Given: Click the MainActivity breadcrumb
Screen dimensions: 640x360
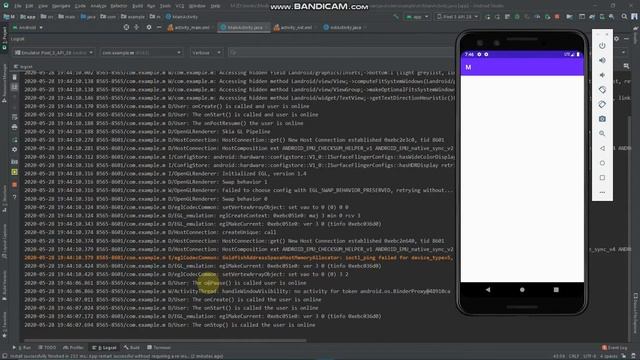Looking at the screenshot, I should [182, 17].
